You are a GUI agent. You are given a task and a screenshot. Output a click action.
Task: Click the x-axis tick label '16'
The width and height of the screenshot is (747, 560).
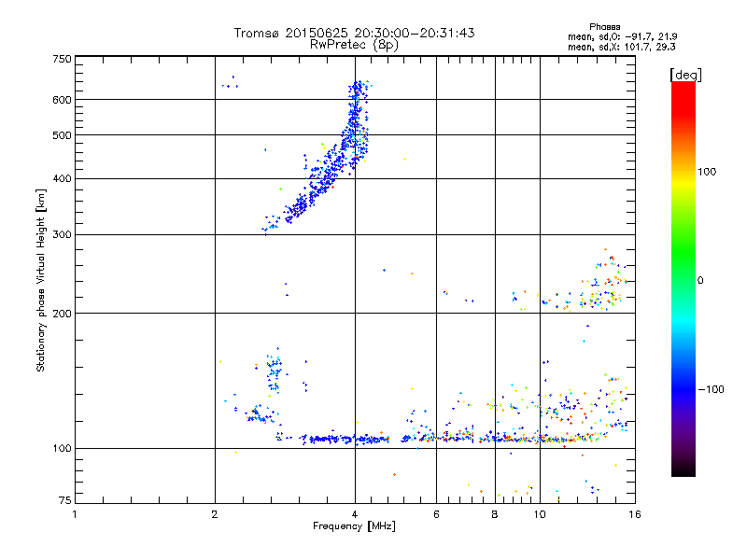pyautogui.click(x=635, y=514)
